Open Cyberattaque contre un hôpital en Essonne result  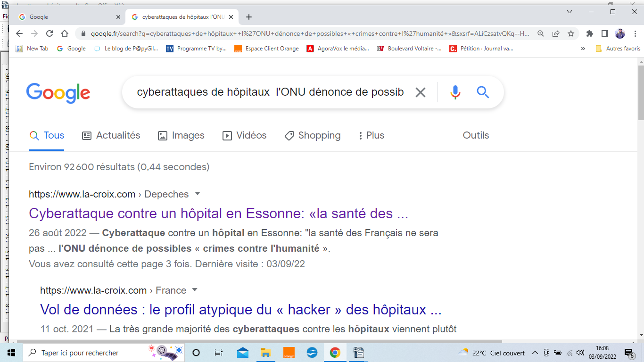pos(218,214)
